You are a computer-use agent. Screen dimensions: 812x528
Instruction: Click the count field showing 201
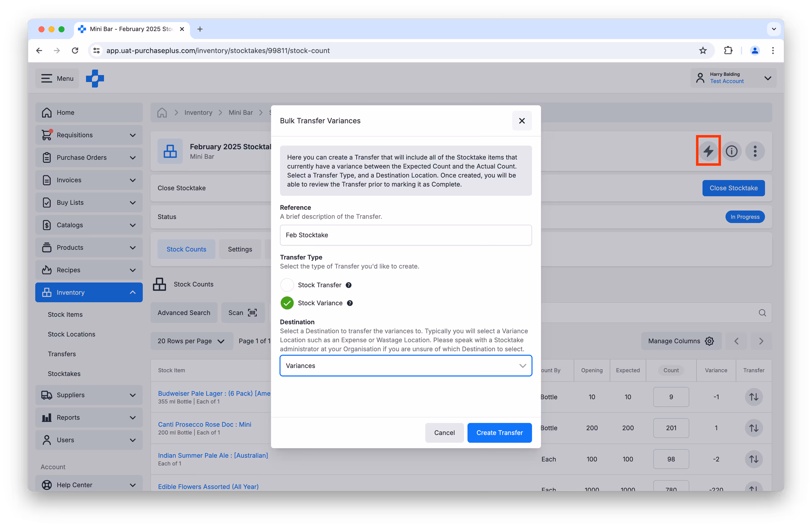(671, 428)
